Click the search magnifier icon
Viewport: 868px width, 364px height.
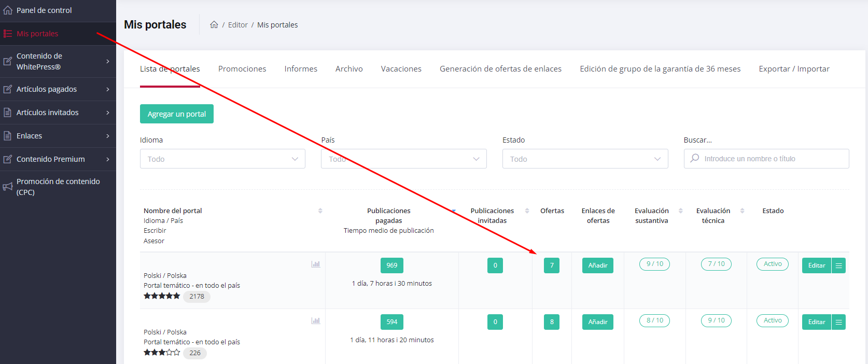tap(695, 158)
